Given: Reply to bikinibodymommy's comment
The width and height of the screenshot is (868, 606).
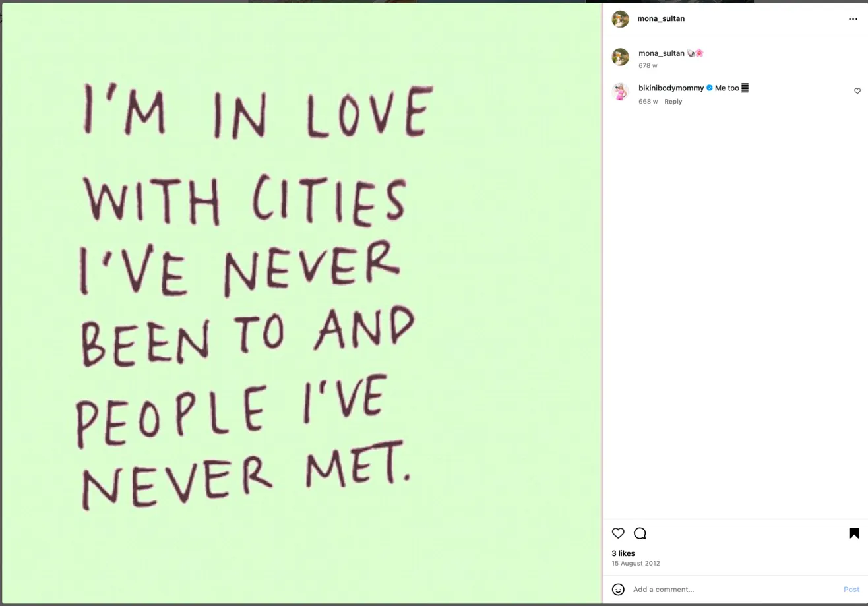Looking at the screenshot, I should [x=673, y=102].
